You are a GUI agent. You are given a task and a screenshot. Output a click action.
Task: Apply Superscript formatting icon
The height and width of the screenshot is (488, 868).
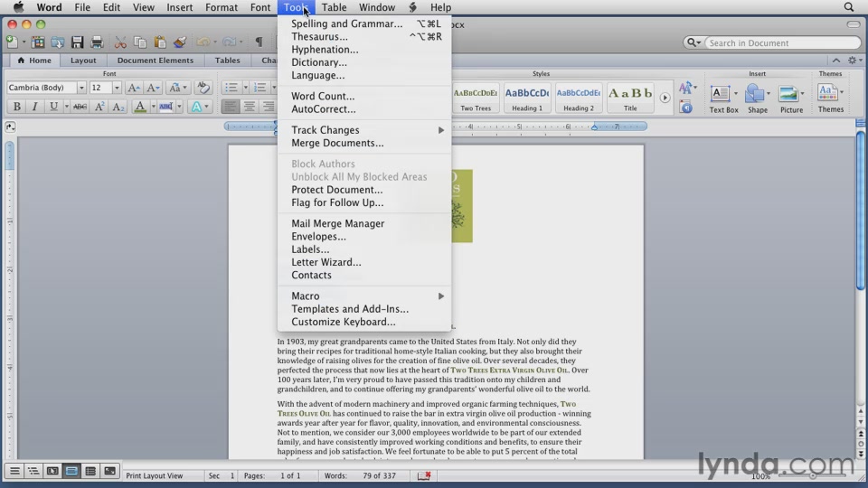pos(99,107)
